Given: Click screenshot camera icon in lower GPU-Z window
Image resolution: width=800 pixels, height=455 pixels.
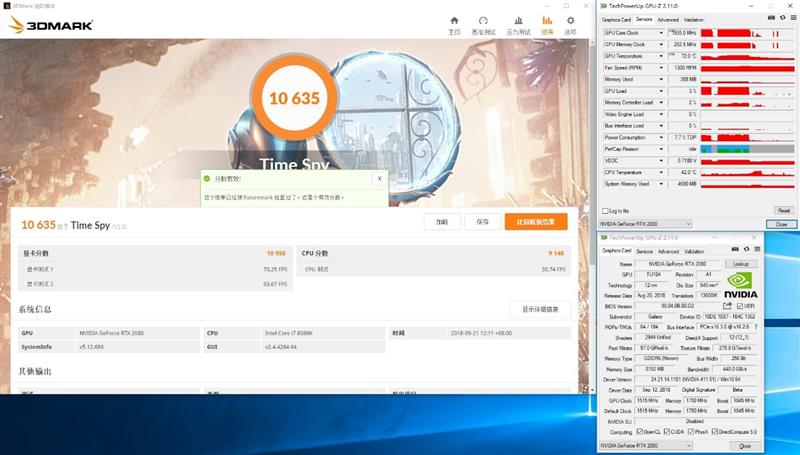Looking at the screenshot, I should [735, 249].
